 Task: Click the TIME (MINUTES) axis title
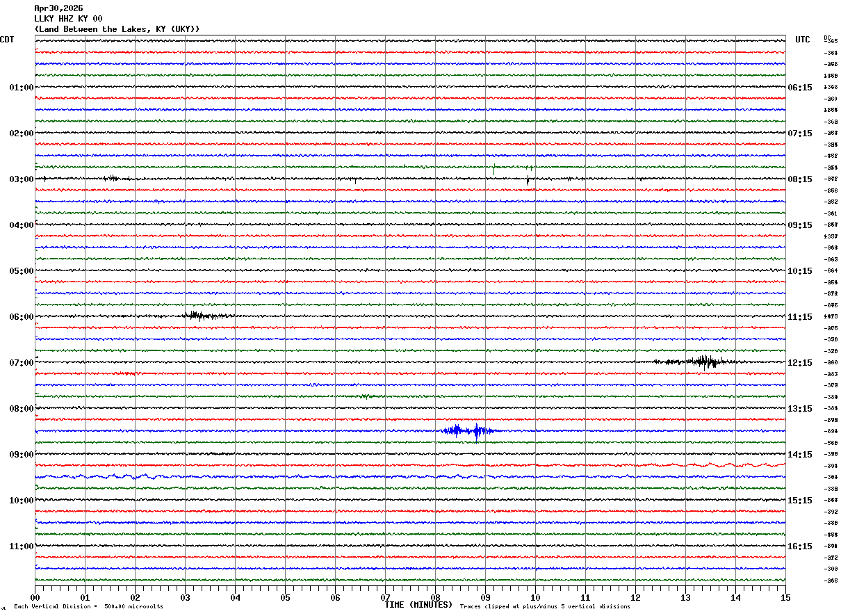[x=418, y=605]
